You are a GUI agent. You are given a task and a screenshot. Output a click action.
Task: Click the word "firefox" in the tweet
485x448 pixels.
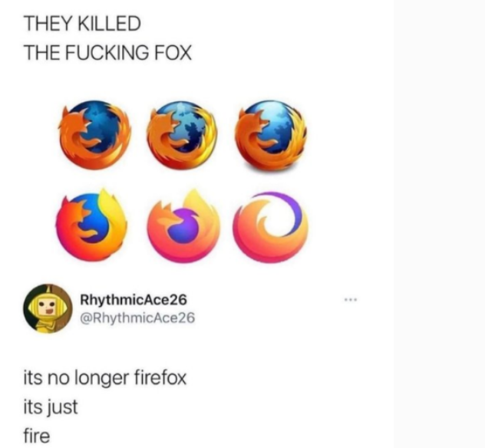[x=160, y=377]
